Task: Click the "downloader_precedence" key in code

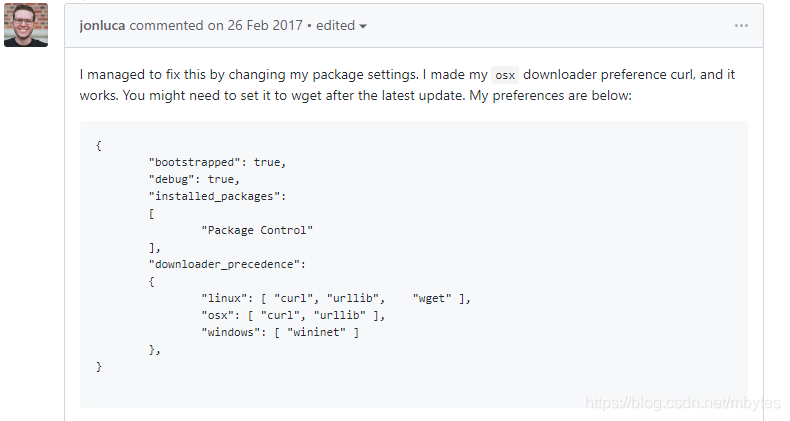Action: click(x=224, y=264)
